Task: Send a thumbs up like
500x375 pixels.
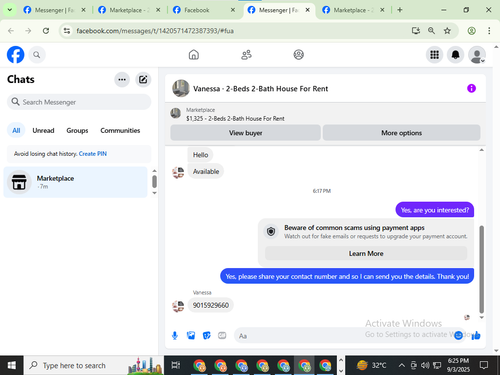Action: point(476,335)
